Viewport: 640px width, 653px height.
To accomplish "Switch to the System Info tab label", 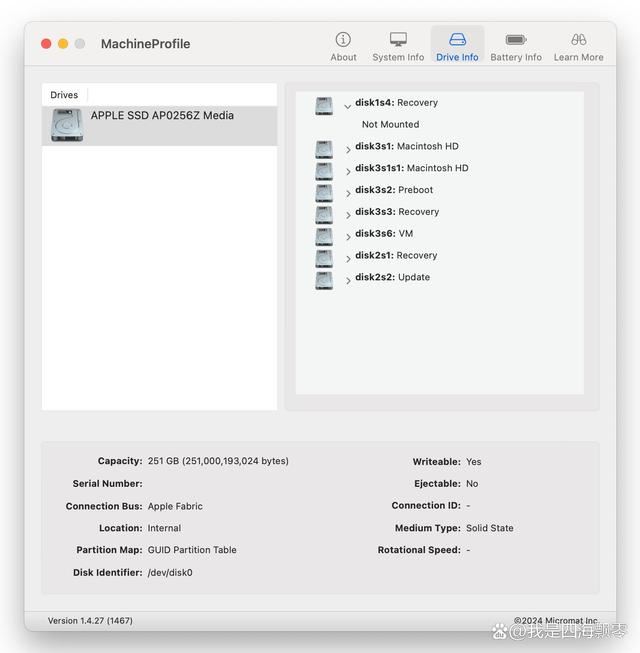I will [x=398, y=57].
